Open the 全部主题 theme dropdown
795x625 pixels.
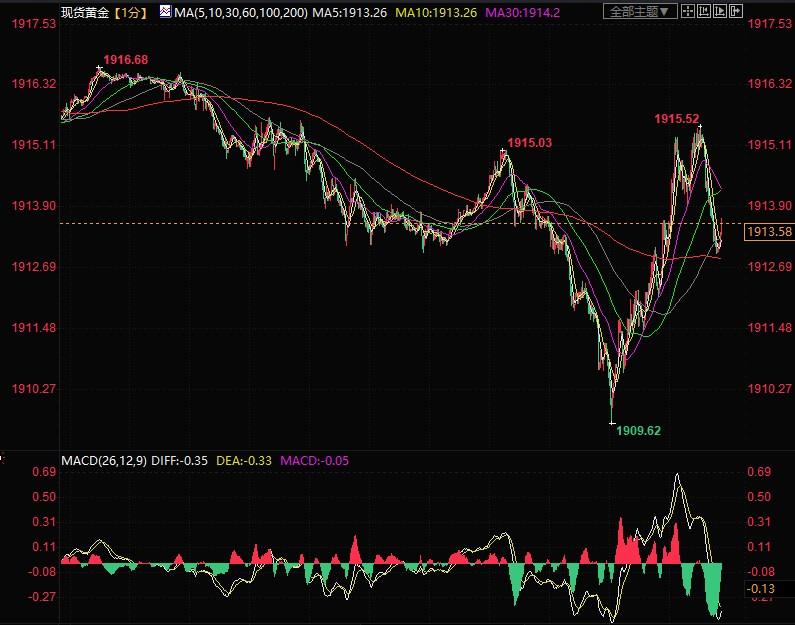tap(642, 12)
